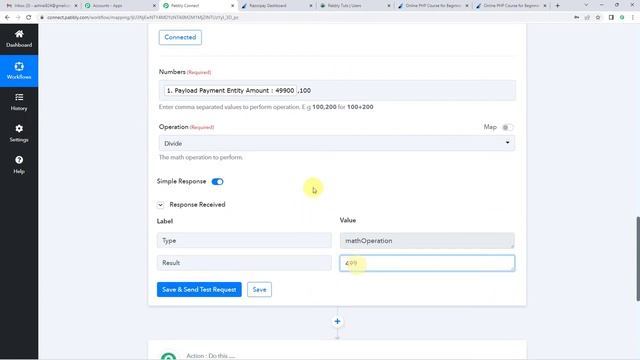This screenshot has height=360, width=640.
Task: Open the tab search chevron
Action: [586, 5]
